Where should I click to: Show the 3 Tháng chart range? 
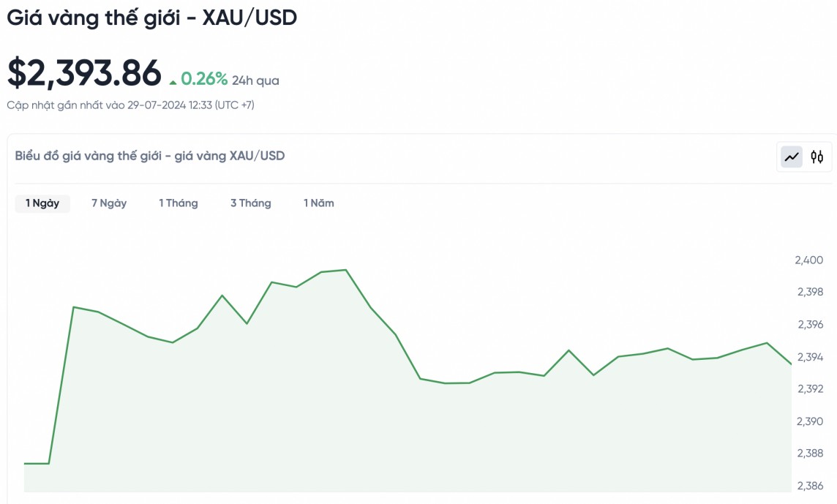click(x=251, y=203)
